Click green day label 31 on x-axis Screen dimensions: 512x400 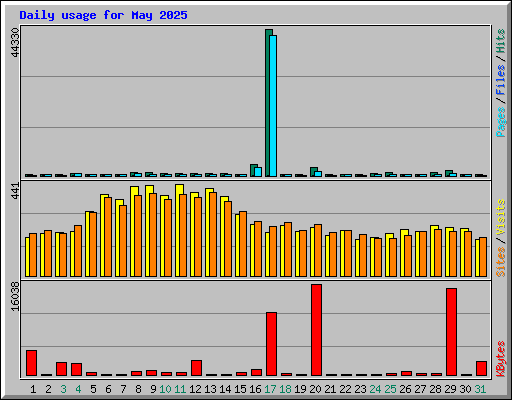click(480, 389)
